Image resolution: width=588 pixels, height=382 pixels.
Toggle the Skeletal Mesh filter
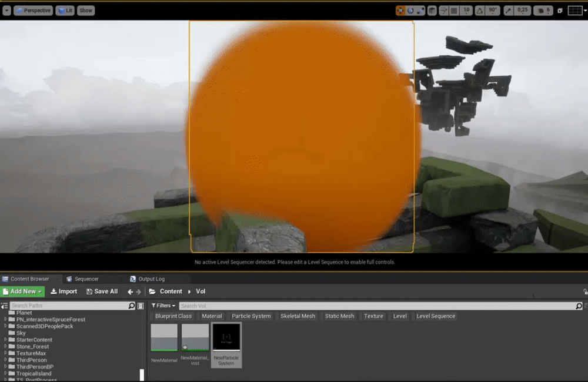298,316
